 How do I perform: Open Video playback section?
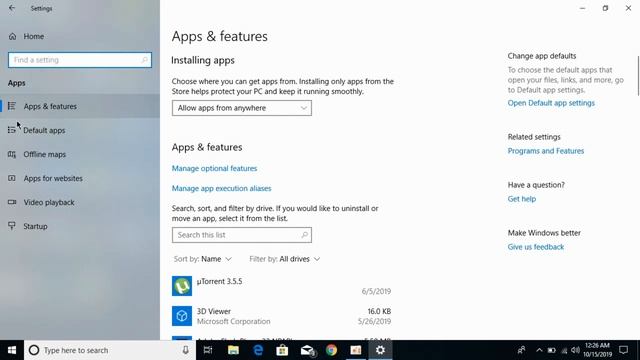pos(80,202)
